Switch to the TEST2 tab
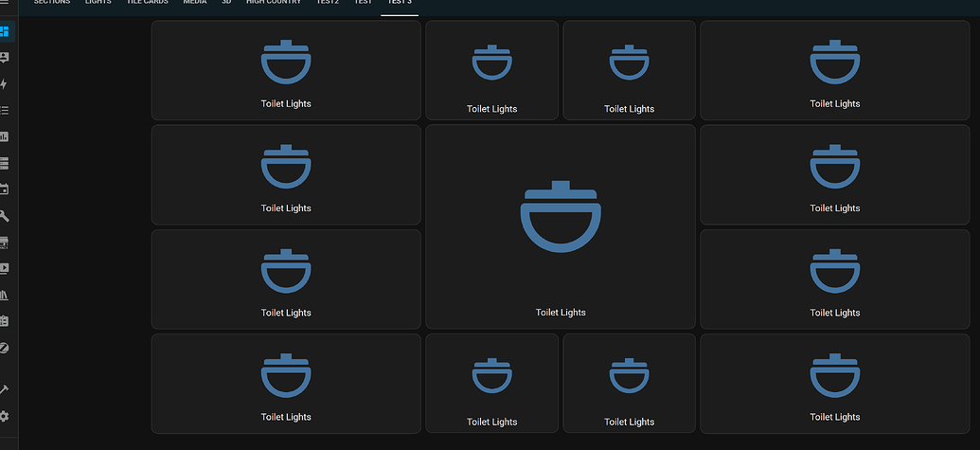980x450 pixels. (x=328, y=3)
